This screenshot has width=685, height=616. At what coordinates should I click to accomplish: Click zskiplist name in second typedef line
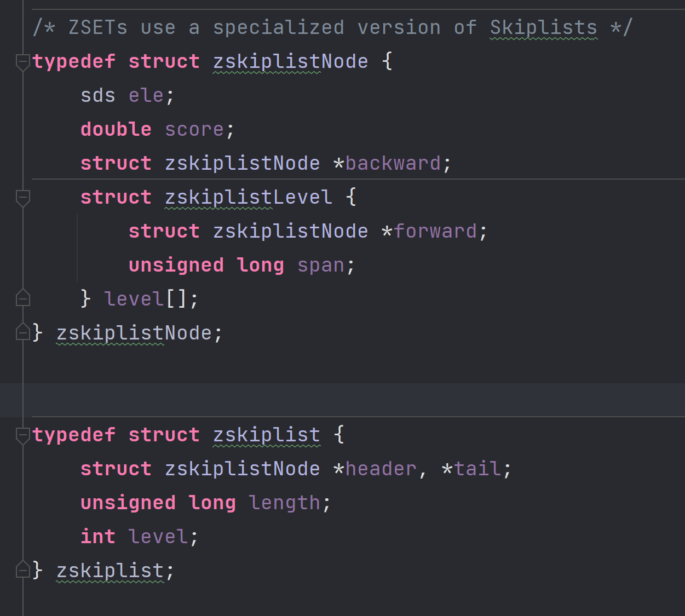click(x=266, y=435)
